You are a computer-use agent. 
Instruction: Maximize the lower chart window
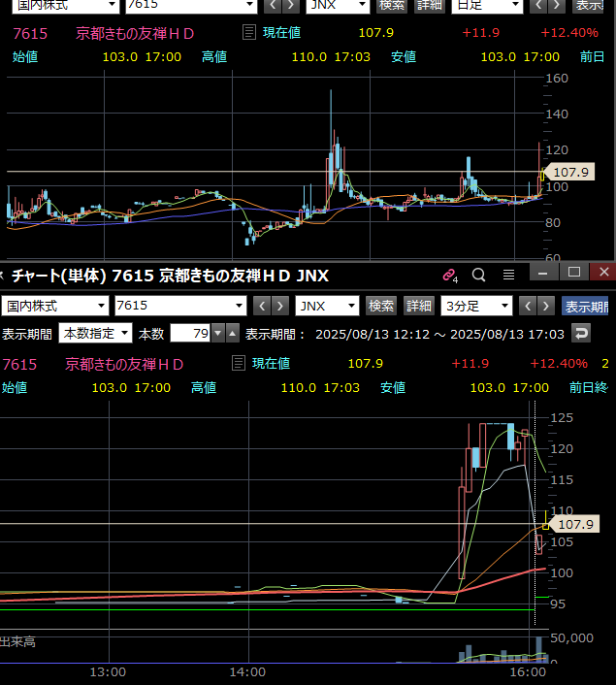(x=574, y=273)
